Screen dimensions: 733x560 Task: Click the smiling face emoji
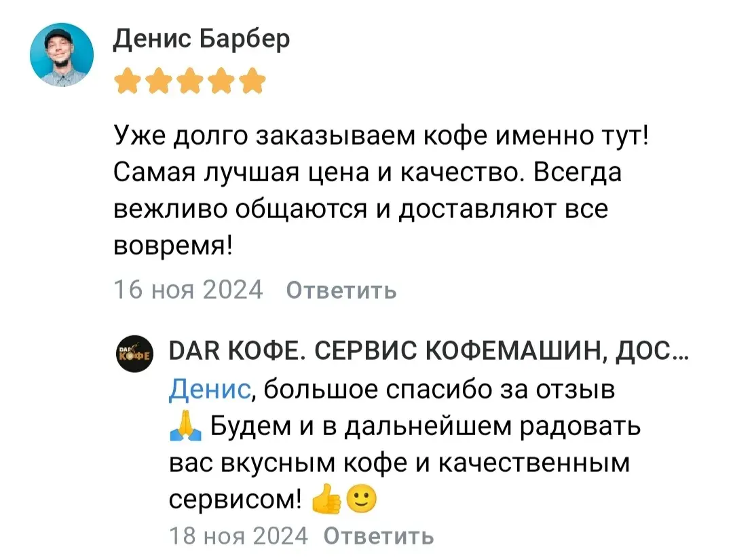click(x=360, y=501)
